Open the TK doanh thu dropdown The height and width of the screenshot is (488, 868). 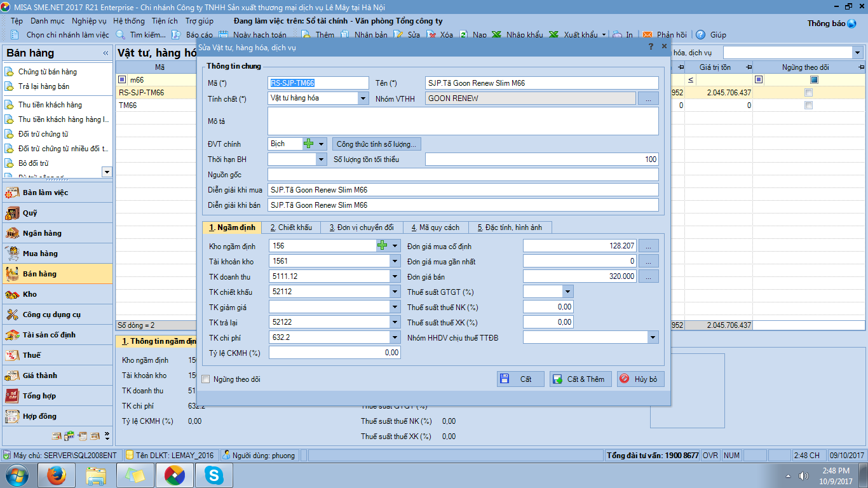(395, 276)
